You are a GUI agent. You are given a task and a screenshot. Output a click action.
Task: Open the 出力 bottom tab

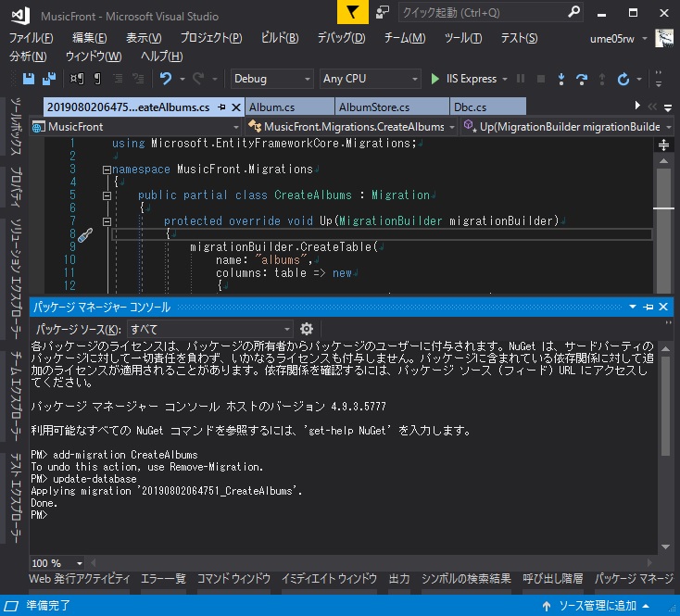tap(399, 579)
